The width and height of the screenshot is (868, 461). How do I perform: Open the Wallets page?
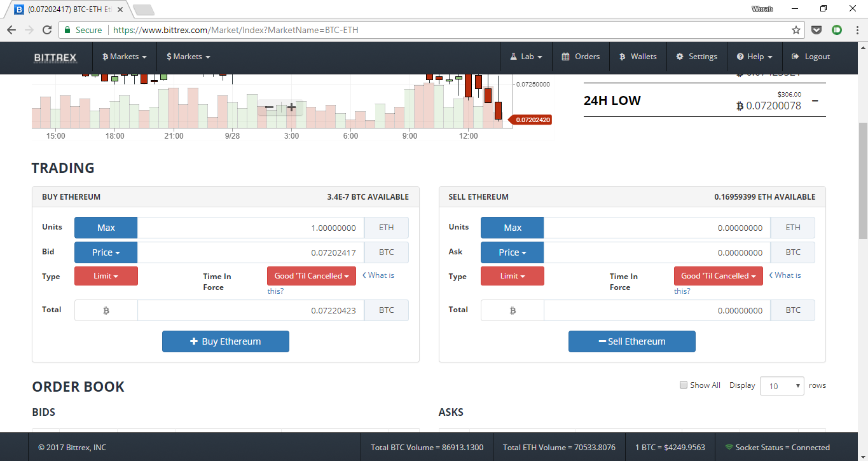pos(638,57)
